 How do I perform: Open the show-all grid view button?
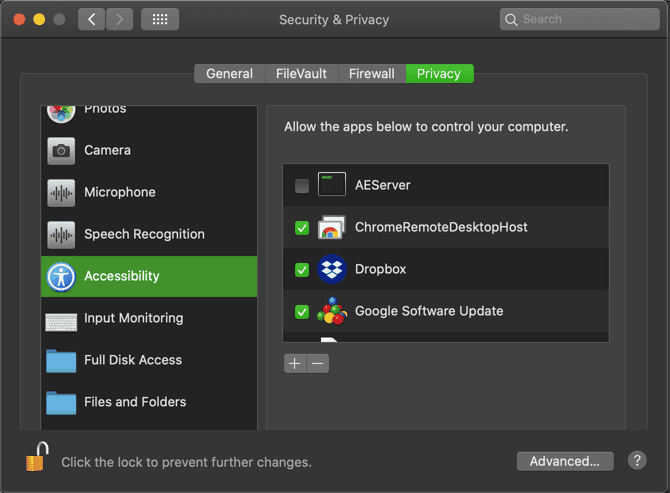point(160,19)
